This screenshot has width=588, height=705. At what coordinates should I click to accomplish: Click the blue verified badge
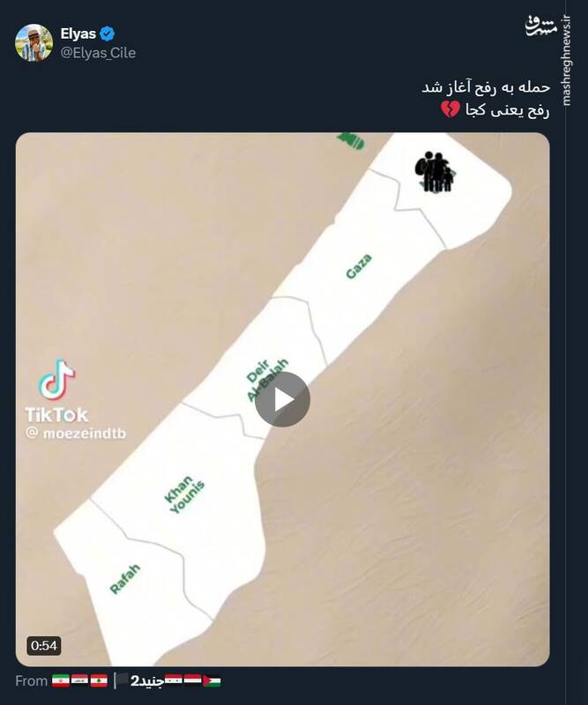[x=107, y=33]
